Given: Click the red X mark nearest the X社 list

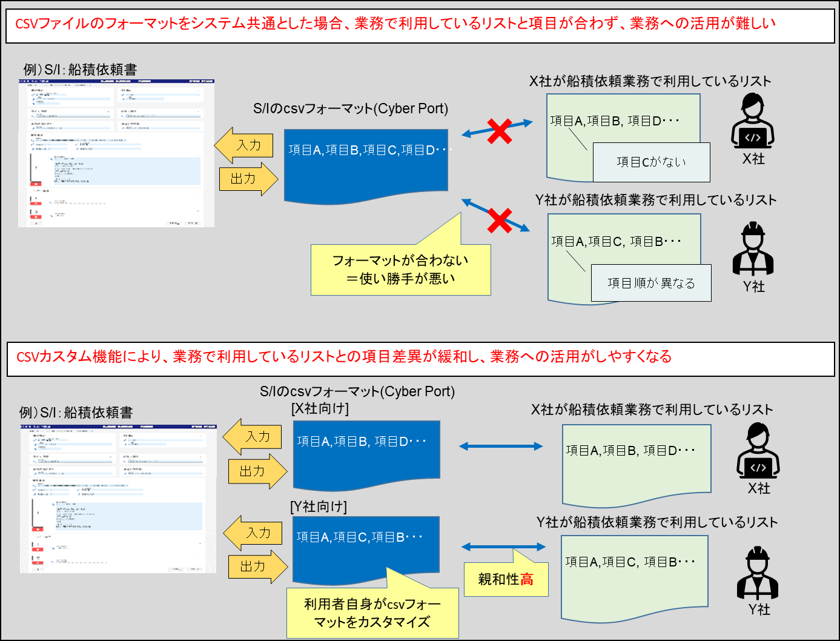Looking at the screenshot, I should (500, 131).
